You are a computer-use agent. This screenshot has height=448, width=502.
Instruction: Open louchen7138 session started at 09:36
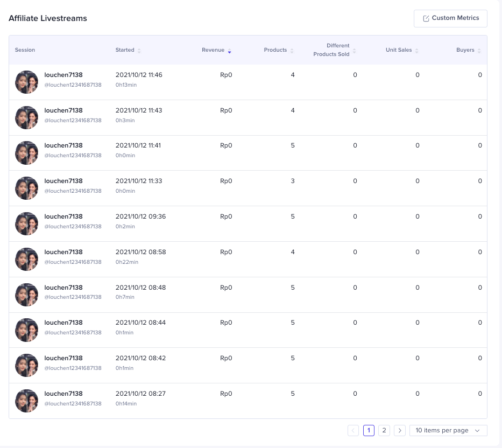[x=63, y=216]
